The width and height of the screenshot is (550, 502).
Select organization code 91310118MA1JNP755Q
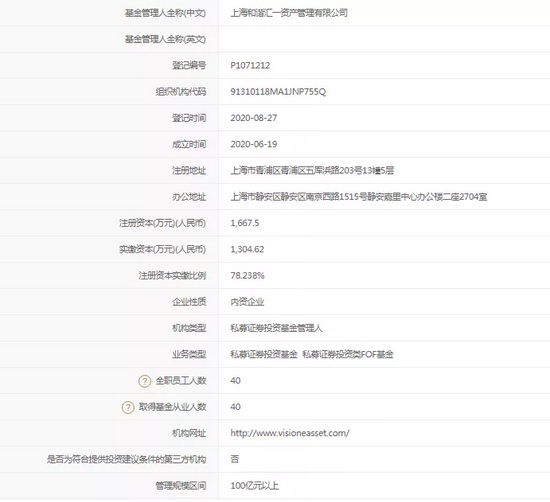(278, 92)
